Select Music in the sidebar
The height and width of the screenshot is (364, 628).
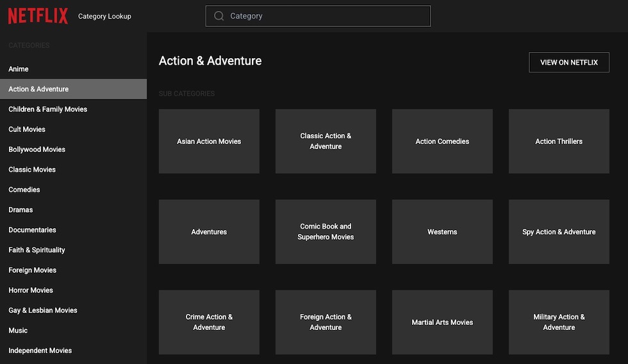coord(73,331)
